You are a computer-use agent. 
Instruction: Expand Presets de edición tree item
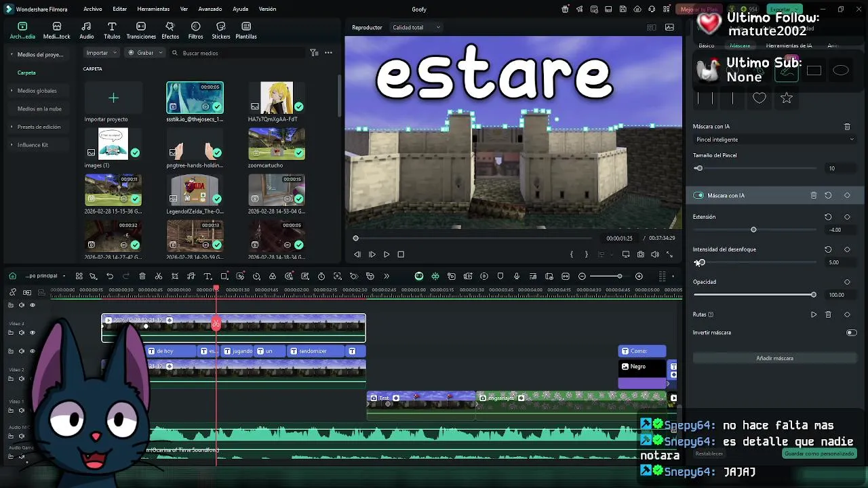(12, 127)
